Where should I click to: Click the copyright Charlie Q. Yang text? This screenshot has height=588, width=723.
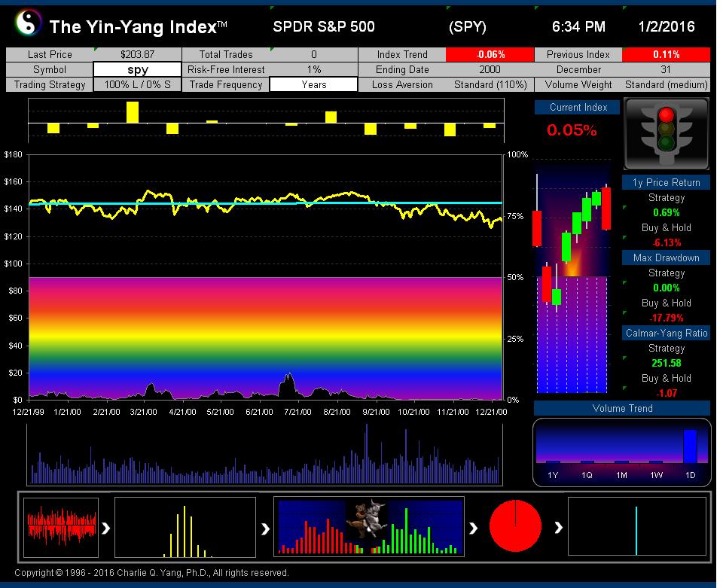click(x=151, y=573)
